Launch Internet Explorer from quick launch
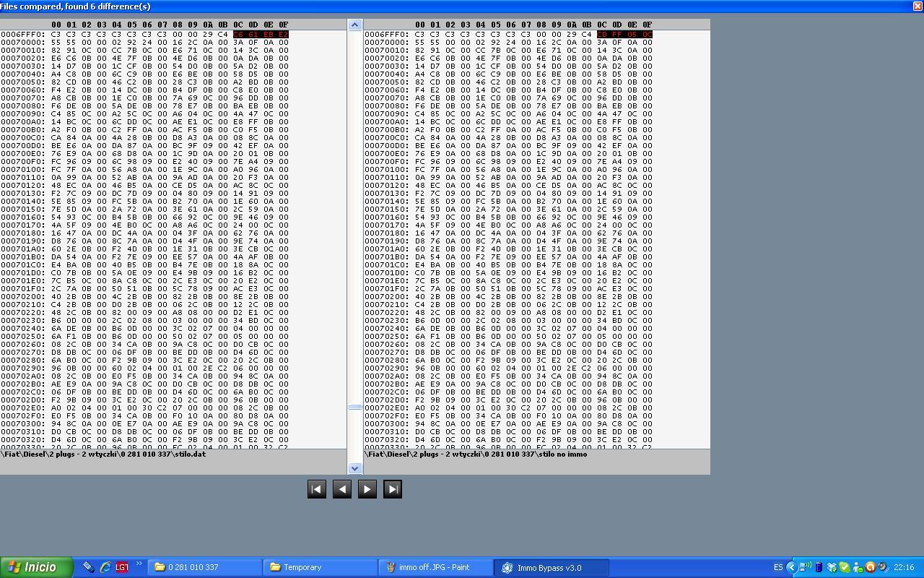This screenshot has height=578, width=924. (105, 567)
